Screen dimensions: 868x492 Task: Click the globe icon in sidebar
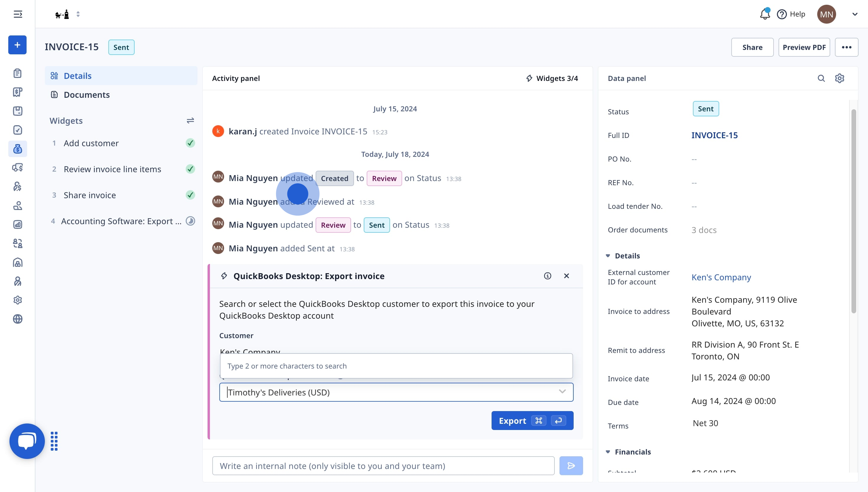(17, 319)
